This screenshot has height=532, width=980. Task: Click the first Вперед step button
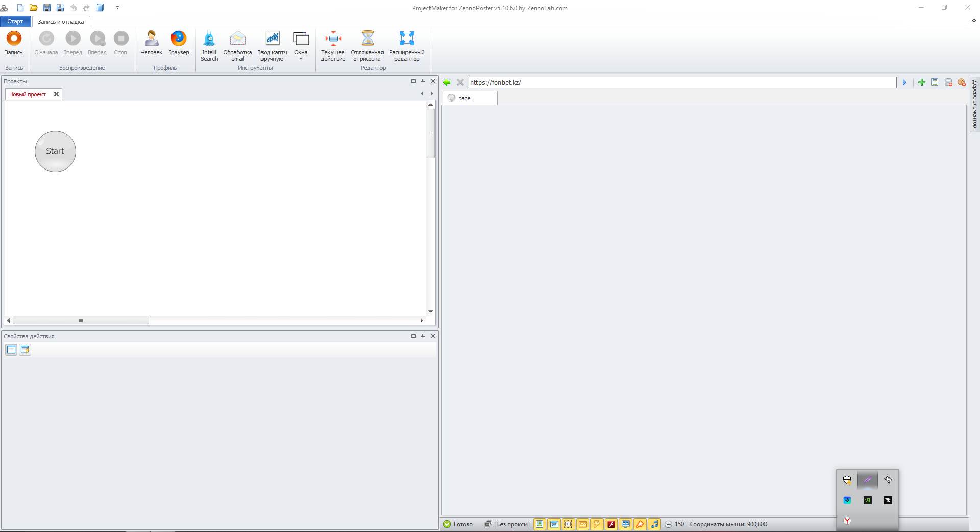pos(73,43)
